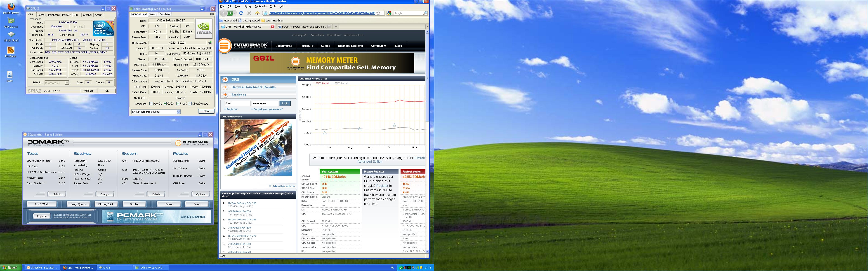Click the Email input field
868x271 pixels.
[x=237, y=103]
